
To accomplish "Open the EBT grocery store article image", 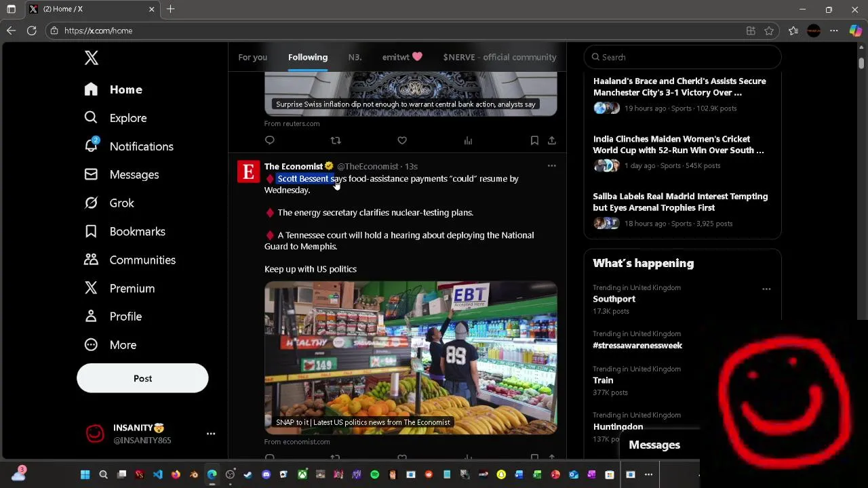I will coord(411,358).
